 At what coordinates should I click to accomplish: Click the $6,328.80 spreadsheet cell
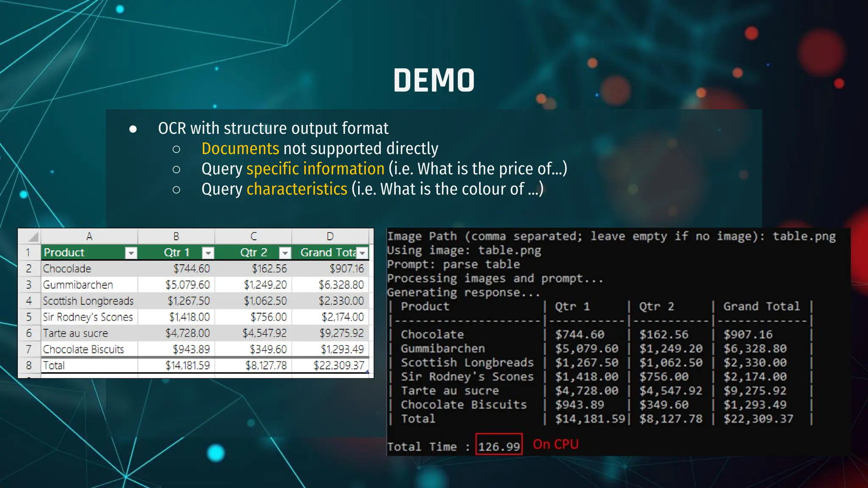[x=330, y=285]
